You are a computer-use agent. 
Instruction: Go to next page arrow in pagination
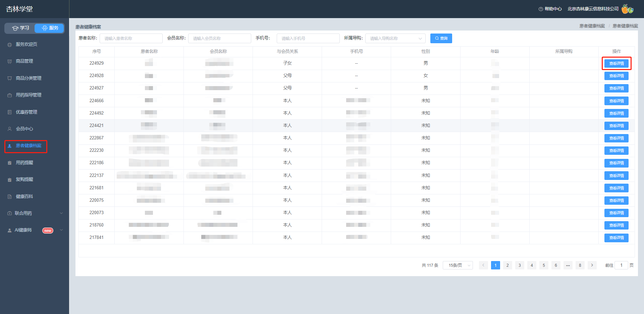(x=592, y=265)
